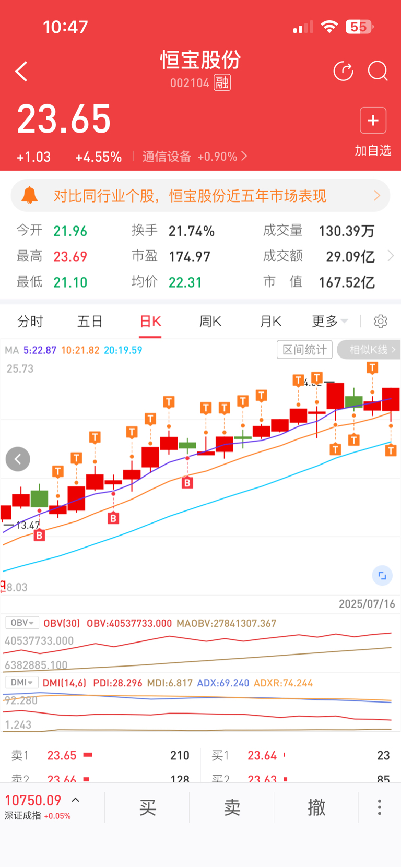Tap the B marker near 13.47

coord(39,535)
